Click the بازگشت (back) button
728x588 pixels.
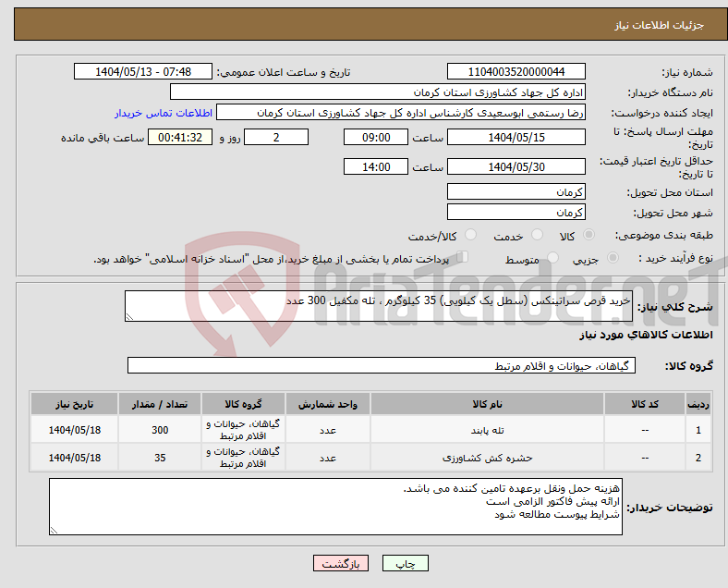(341, 563)
